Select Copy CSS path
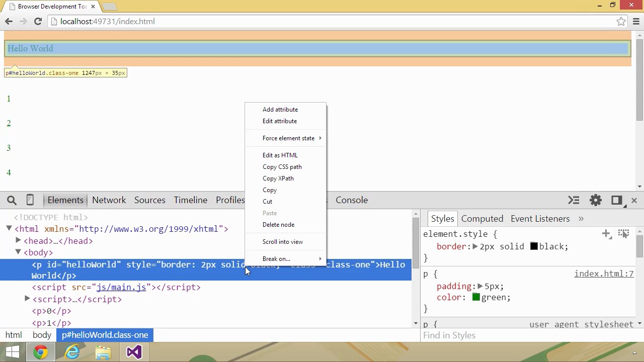Viewport: 644px width, 362px height. (286, 167)
